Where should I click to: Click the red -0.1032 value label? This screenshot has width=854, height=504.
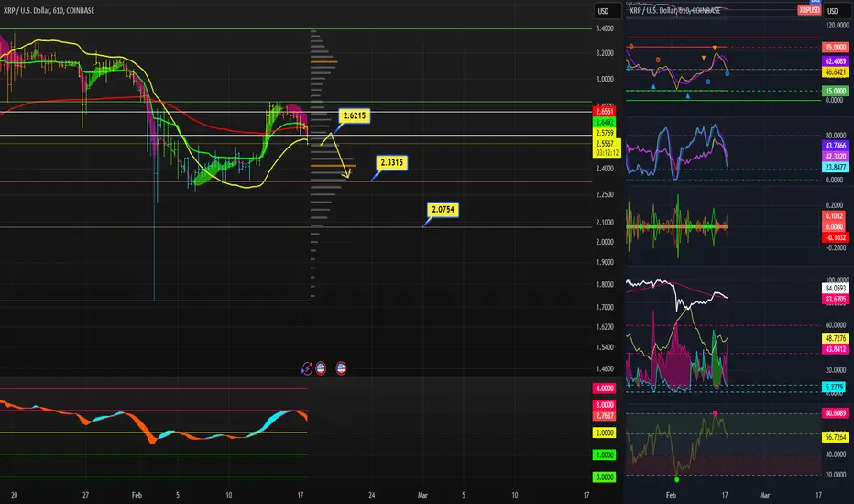[835, 237]
